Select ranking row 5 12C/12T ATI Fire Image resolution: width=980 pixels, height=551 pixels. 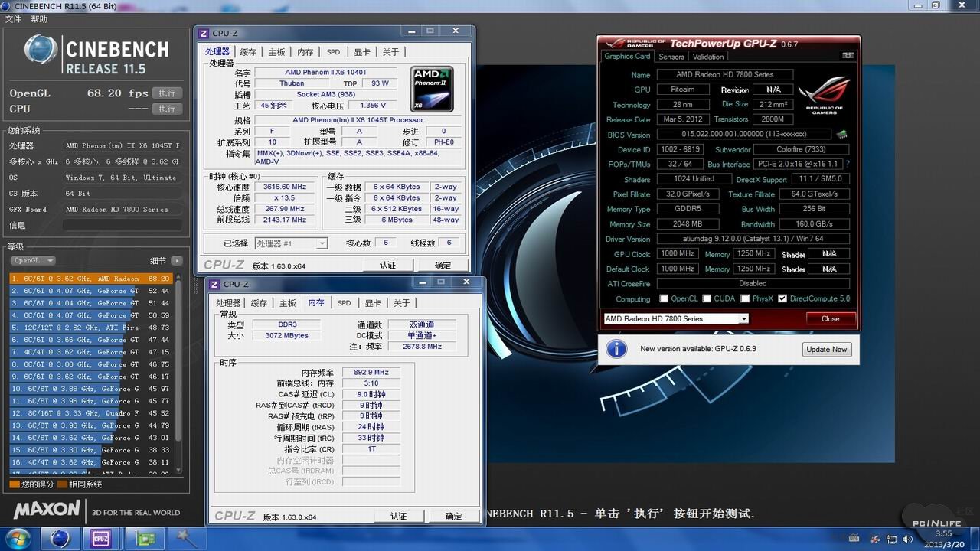[x=91, y=328]
